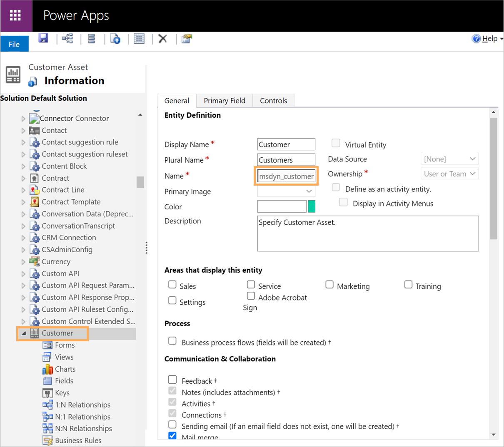
Task: Switch to the Controls tab
Action: coord(273,101)
